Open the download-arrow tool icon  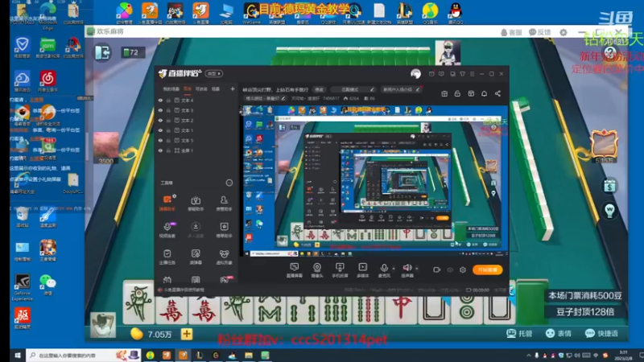coord(196,230)
